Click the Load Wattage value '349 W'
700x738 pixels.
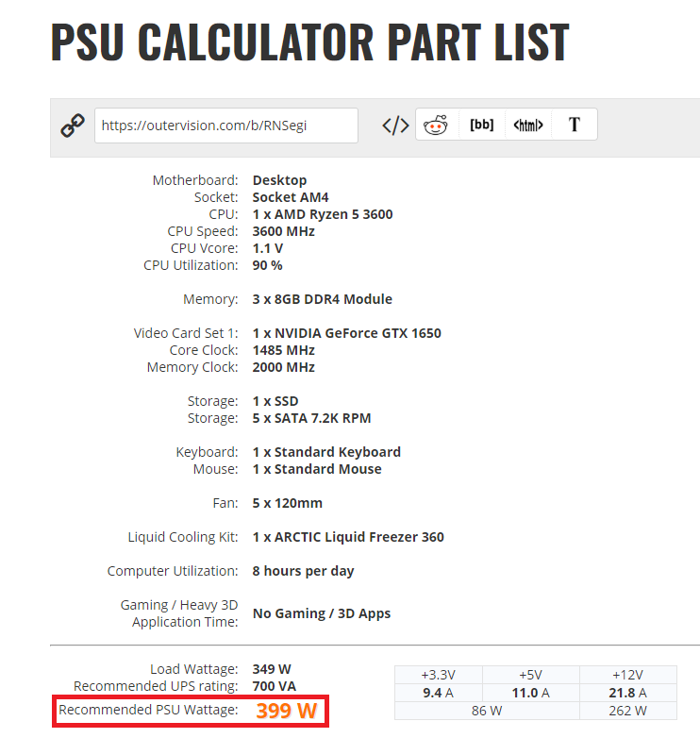(272, 669)
